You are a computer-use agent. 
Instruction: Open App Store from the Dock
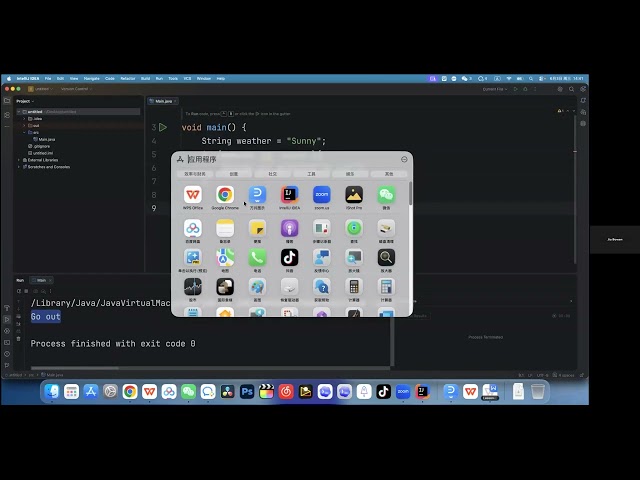click(x=91, y=392)
